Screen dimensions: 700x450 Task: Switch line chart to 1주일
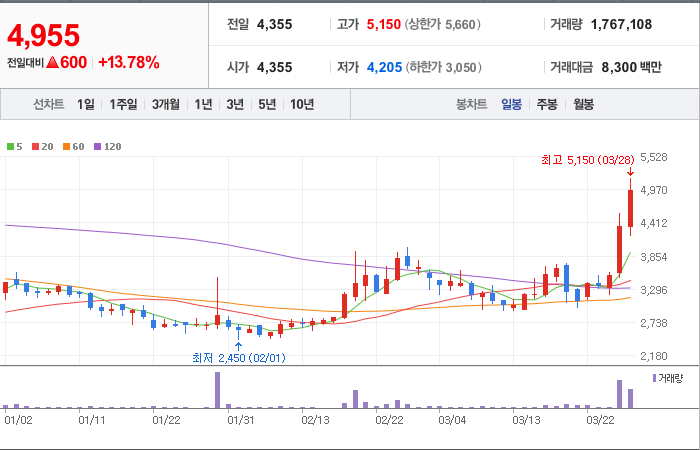pyautogui.click(x=123, y=104)
